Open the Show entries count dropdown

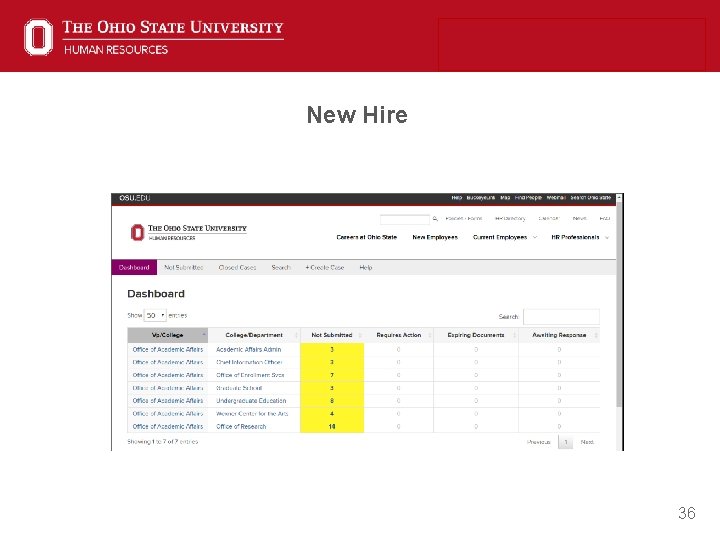(155, 315)
